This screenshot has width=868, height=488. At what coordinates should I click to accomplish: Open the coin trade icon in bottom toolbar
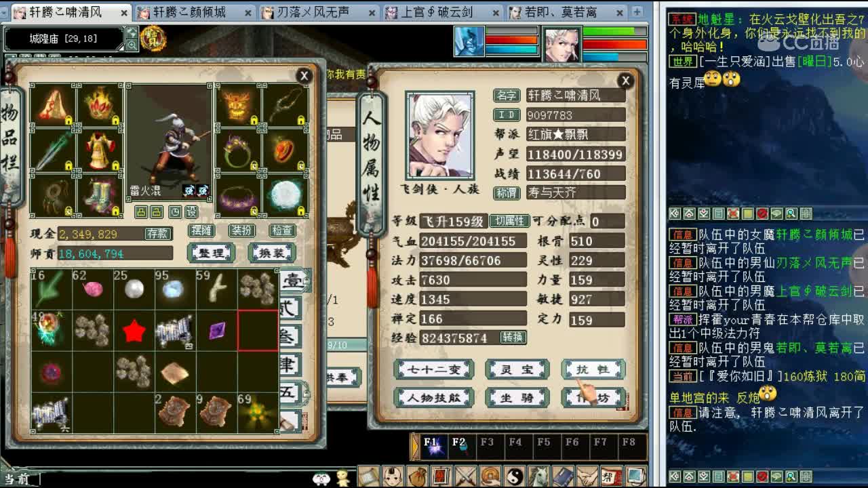[491, 476]
